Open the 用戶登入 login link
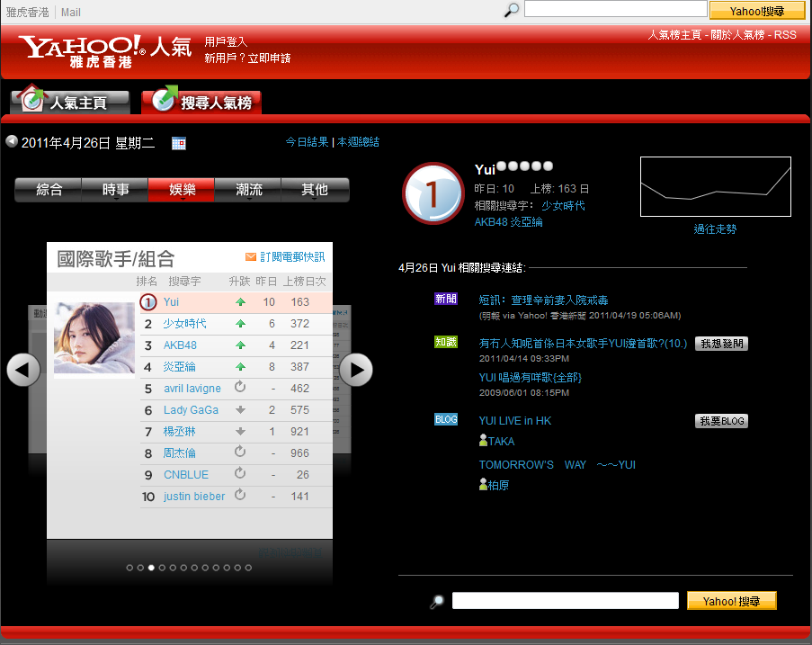 (x=226, y=41)
